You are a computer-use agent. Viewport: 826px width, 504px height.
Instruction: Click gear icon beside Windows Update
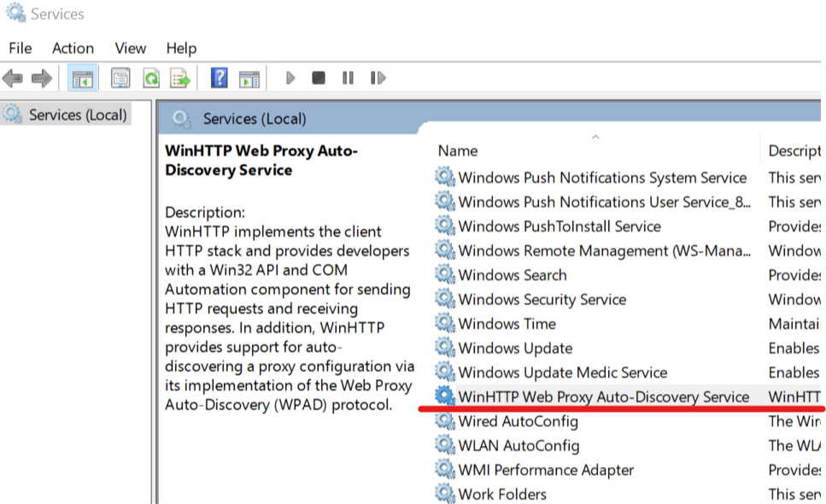click(x=445, y=348)
